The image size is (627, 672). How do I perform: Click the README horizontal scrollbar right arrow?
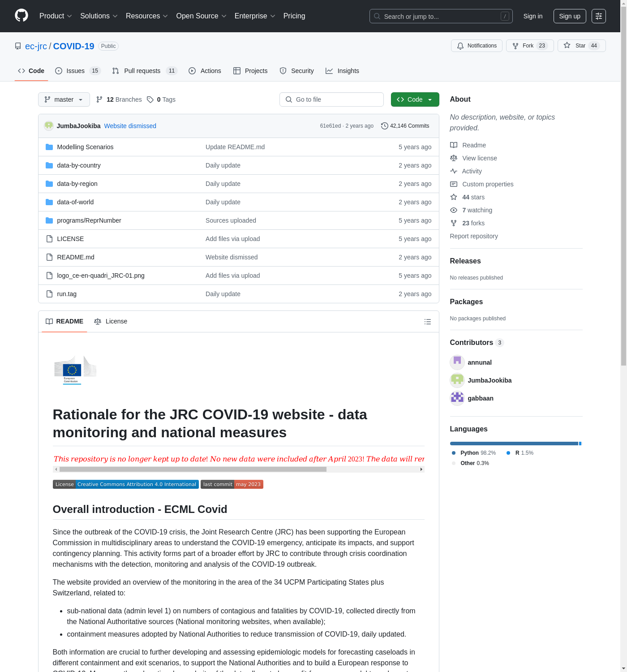coord(421,470)
